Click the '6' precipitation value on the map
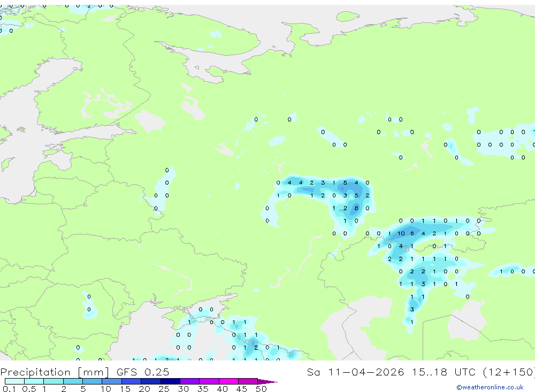The height and width of the screenshot is (392, 535). click(412, 234)
